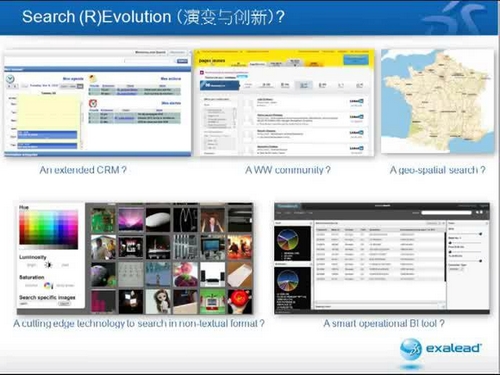500x375 pixels.
Task: Click the France map image
Action: coord(437,101)
